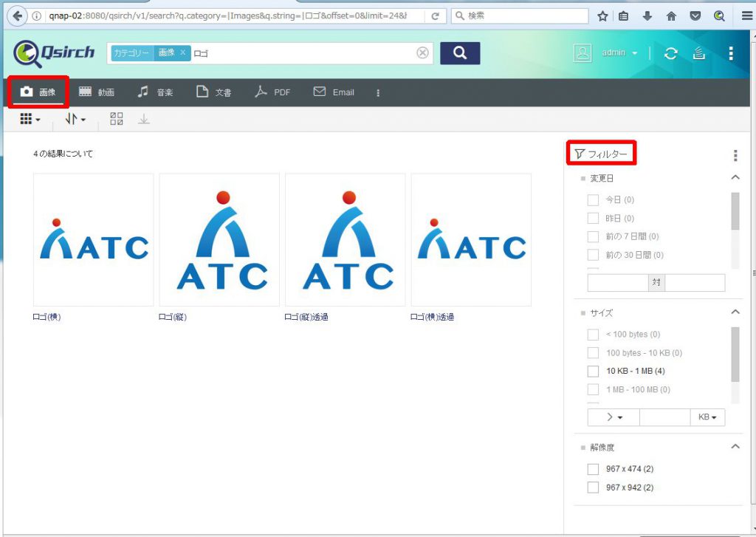Screen dimensions: 756x537
Task: Open the sort order dropdown
Action: pyautogui.click(x=75, y=119)
